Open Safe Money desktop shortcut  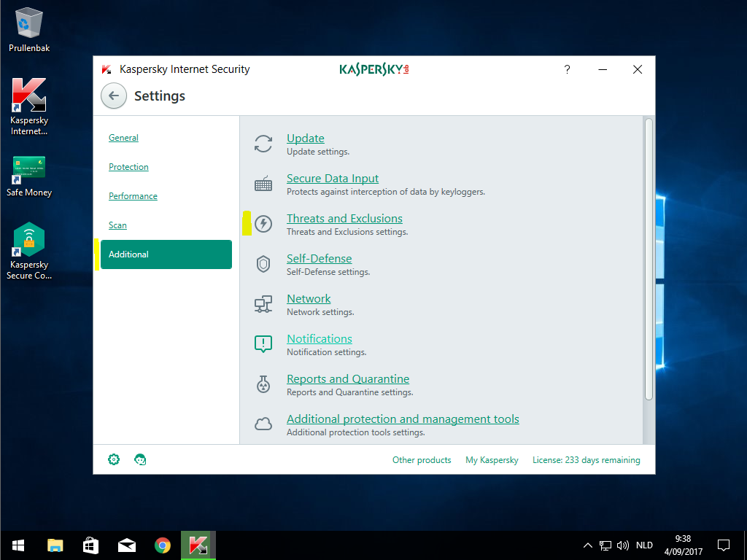29,176
